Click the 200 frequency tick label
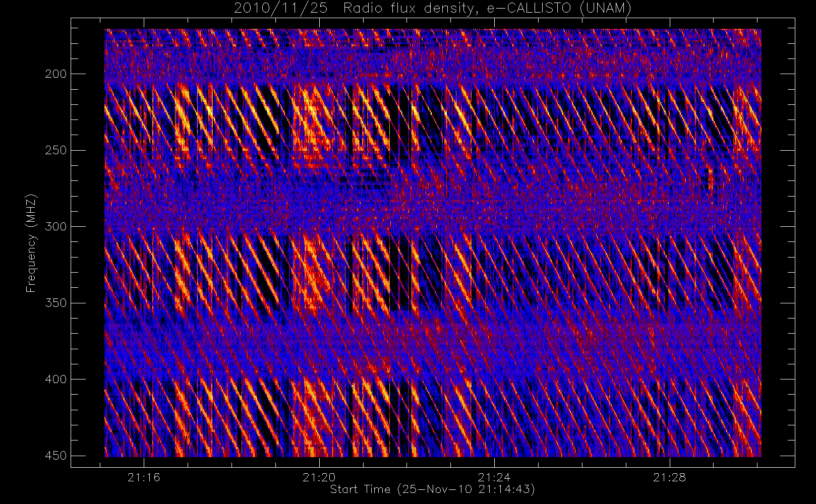This screenshot has width=816, height=504. [x=55, y=74]
